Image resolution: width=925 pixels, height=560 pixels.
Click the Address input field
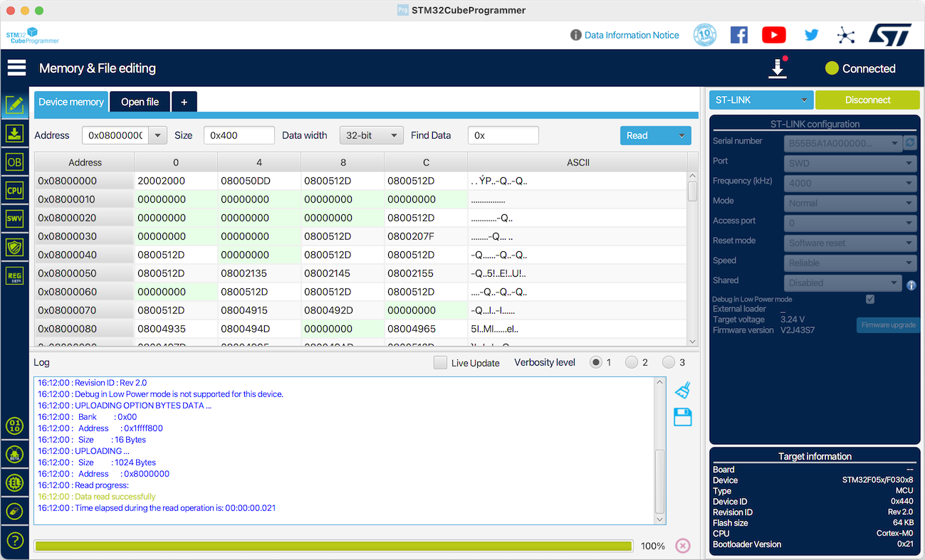pos(115,135)
